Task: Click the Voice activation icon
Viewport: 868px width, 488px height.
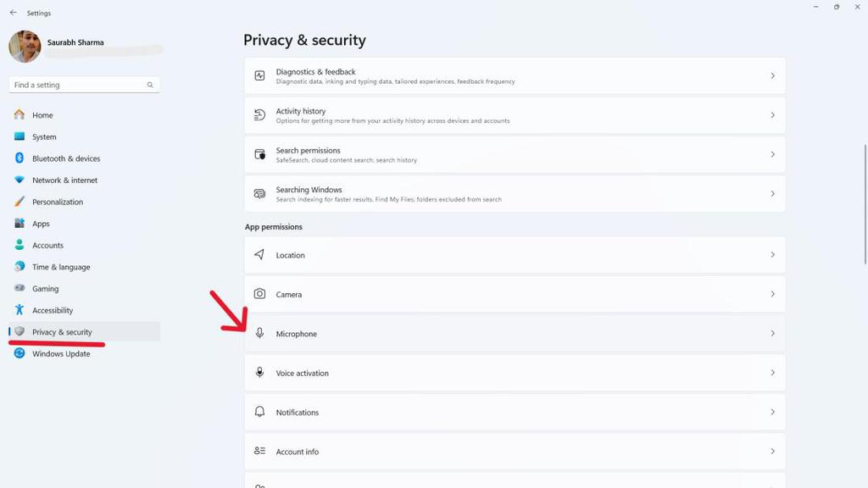Action: tap(259, 373)
